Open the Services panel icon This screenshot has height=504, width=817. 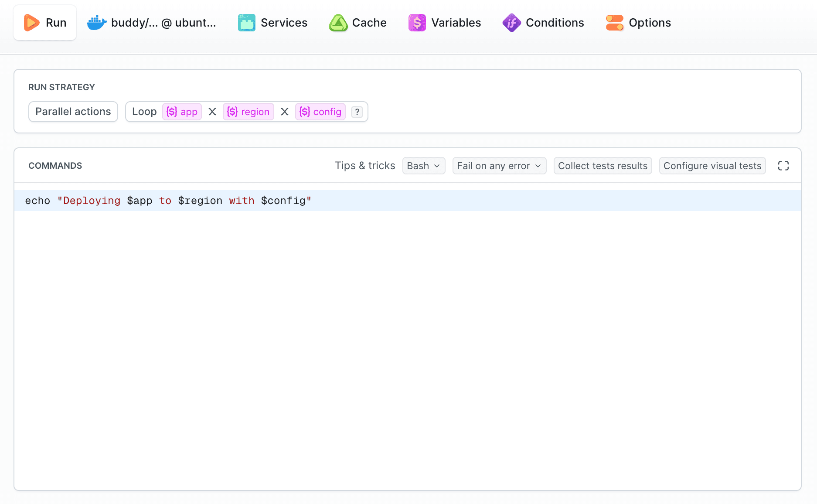[246, 22]
